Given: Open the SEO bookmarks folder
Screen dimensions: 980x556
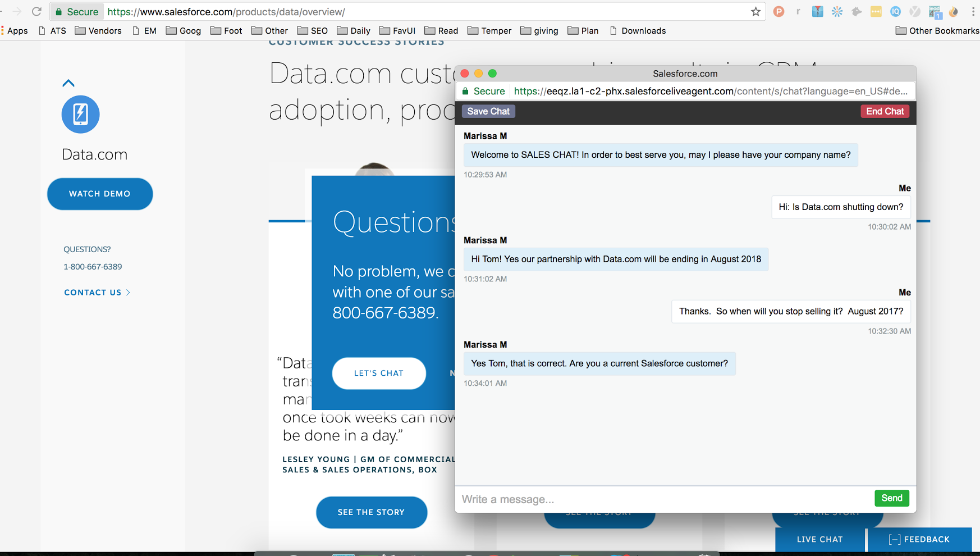Looking at the screenshot, I should pos(313,31).
